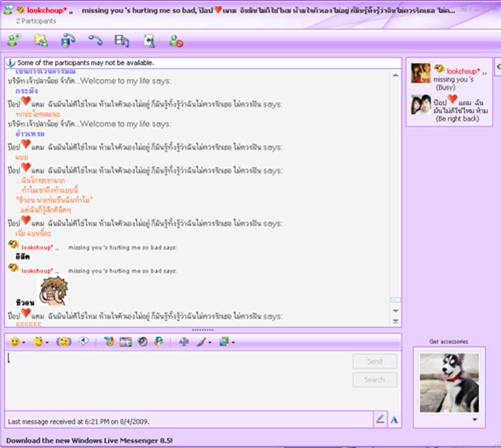
Task: Open the share files folder icon
Action: (x=41, y=41)
